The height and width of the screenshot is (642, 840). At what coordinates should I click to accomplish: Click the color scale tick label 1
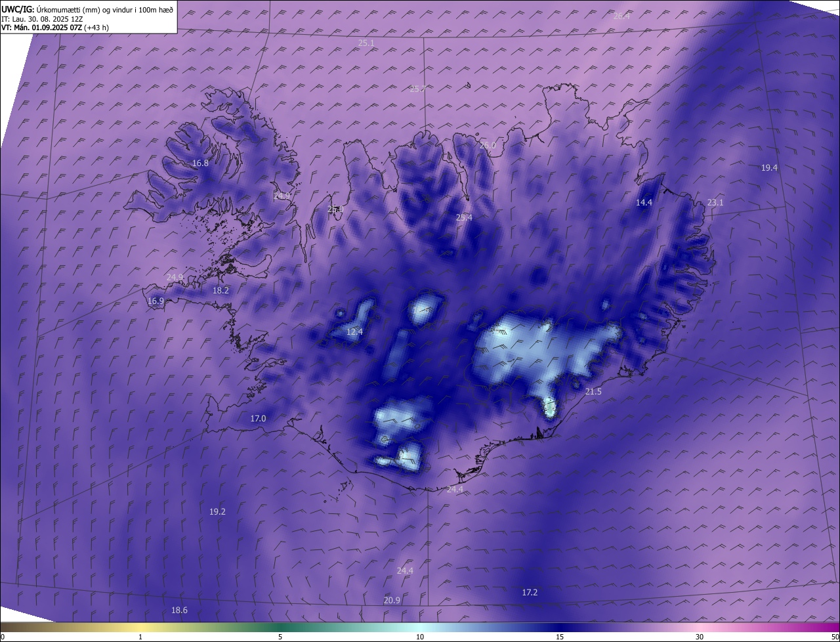(140, 637)
